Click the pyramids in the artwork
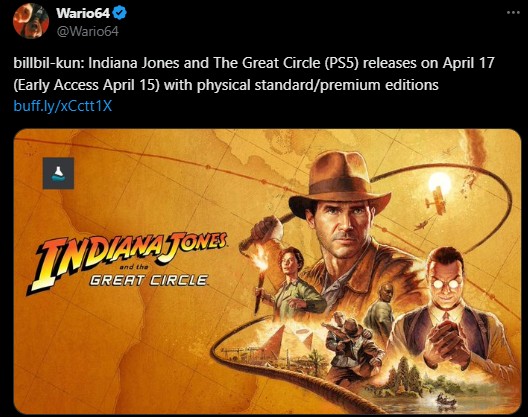 click(x=288, y=342)
